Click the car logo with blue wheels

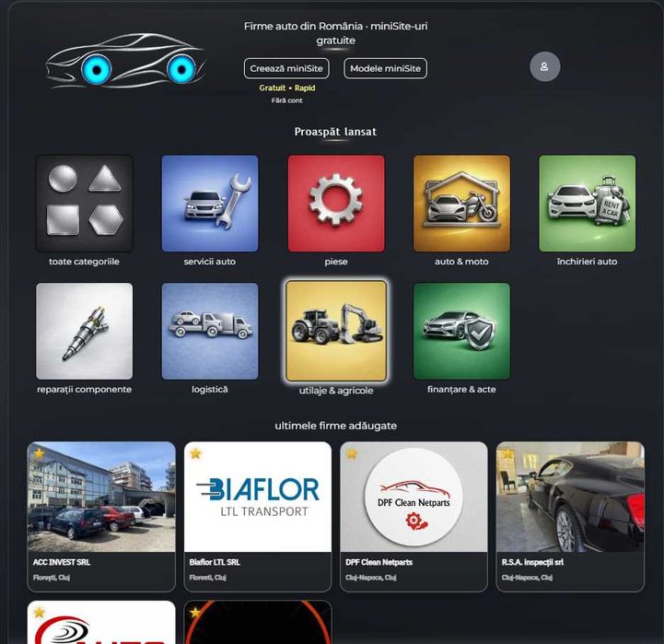125,61
